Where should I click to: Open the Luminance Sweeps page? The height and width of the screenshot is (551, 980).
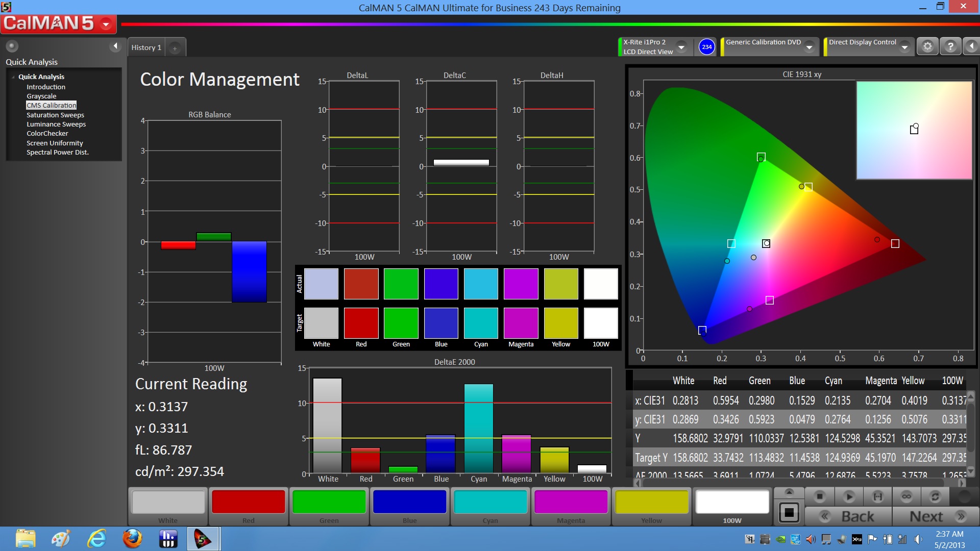56,124
